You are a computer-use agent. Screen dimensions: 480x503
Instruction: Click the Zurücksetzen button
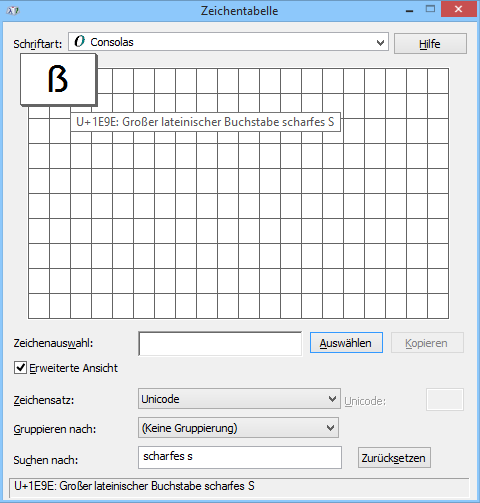394,458
